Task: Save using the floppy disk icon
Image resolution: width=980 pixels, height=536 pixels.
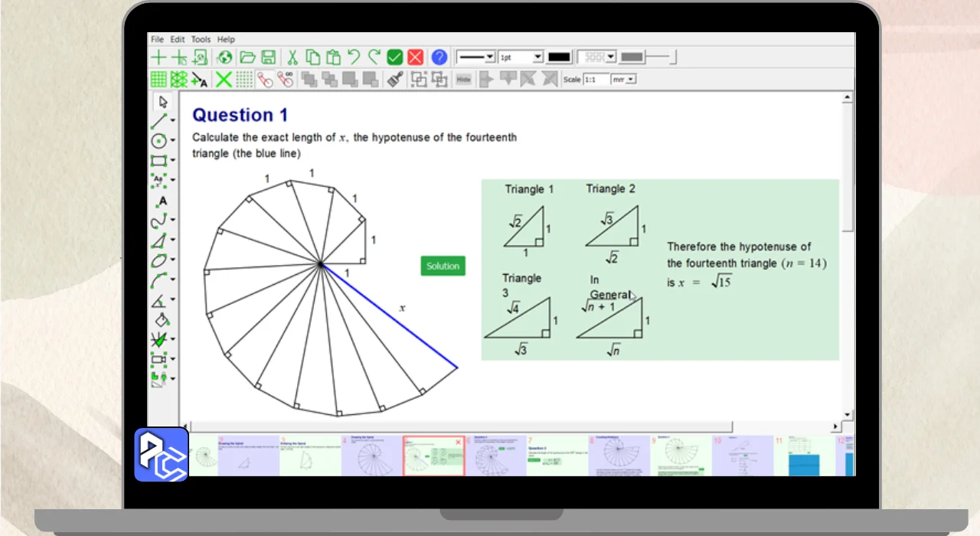Action: 268,57
